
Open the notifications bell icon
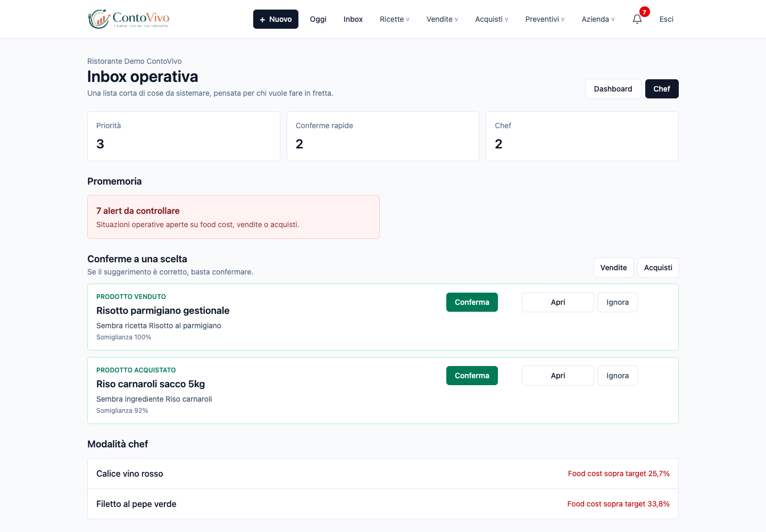tap(637, 19)
